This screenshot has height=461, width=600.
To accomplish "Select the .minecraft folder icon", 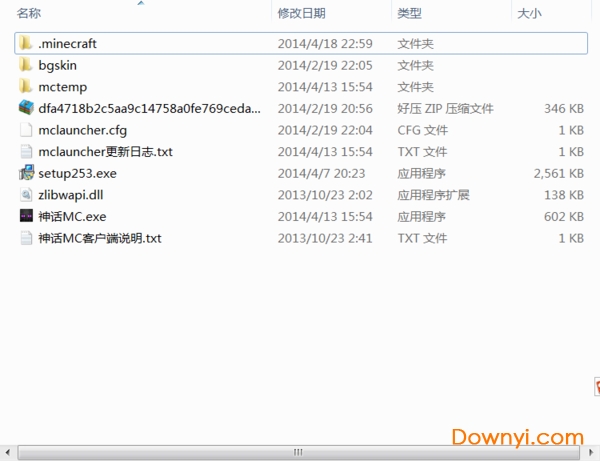I will click(26, 43).
